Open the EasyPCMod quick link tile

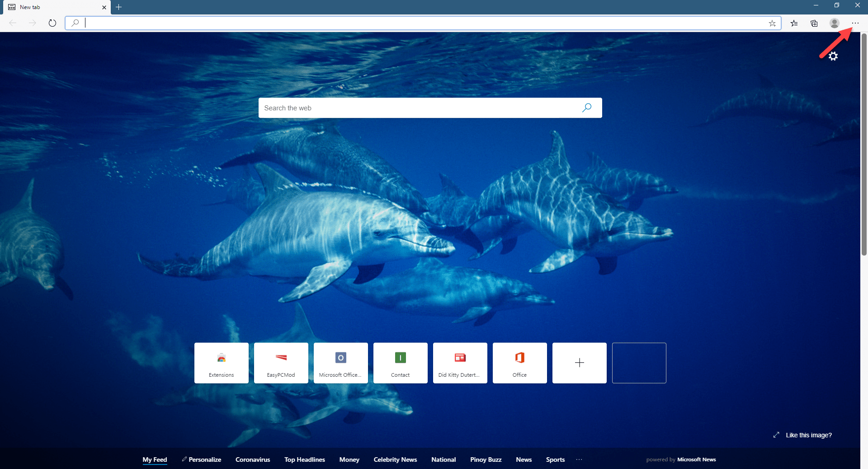point(281,363)
